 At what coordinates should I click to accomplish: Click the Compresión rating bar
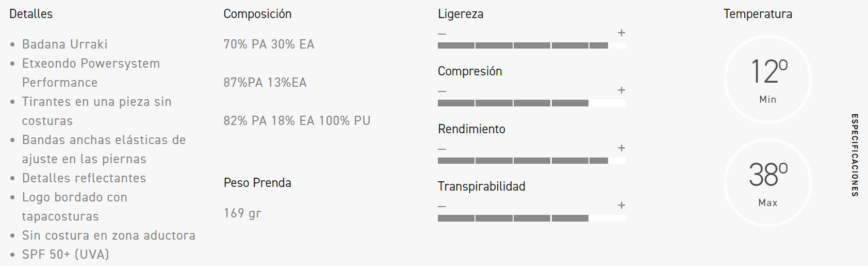(532, 103)
